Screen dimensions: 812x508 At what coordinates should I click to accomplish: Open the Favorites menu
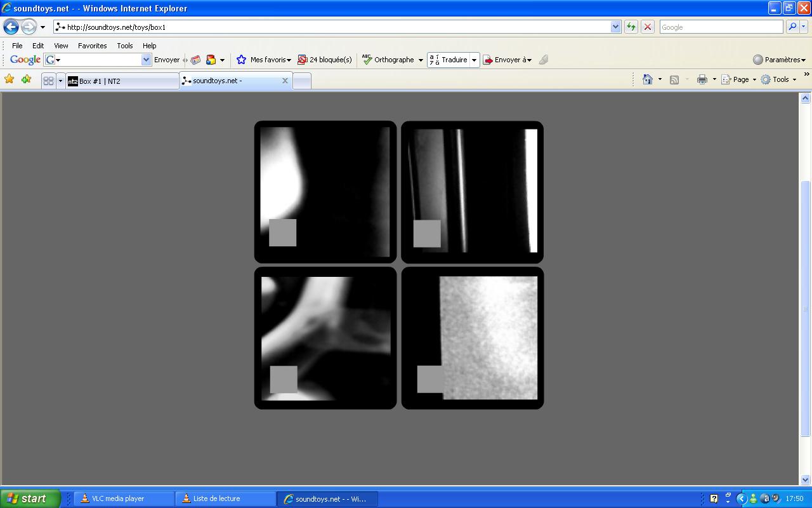click(92, 46)
